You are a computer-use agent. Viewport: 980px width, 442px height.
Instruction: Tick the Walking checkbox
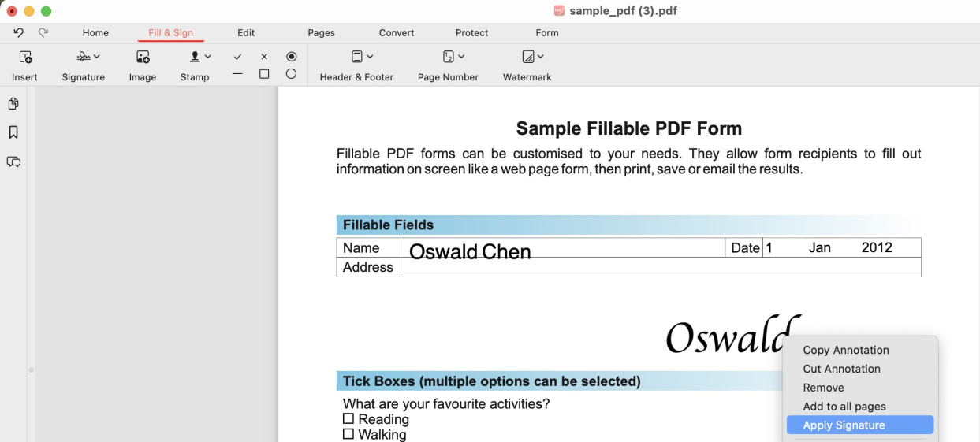click(x=348, y=434)
